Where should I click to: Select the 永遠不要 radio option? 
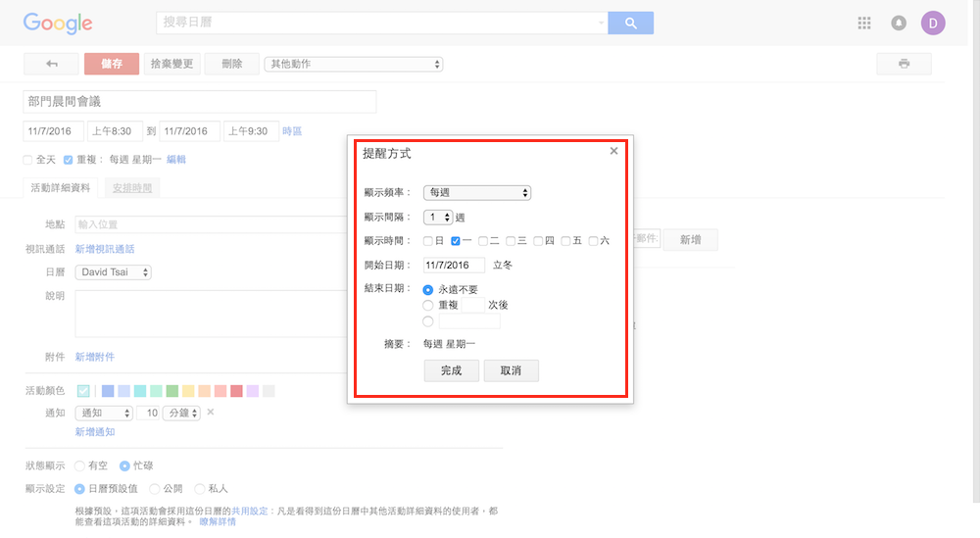tap(428, 290)
